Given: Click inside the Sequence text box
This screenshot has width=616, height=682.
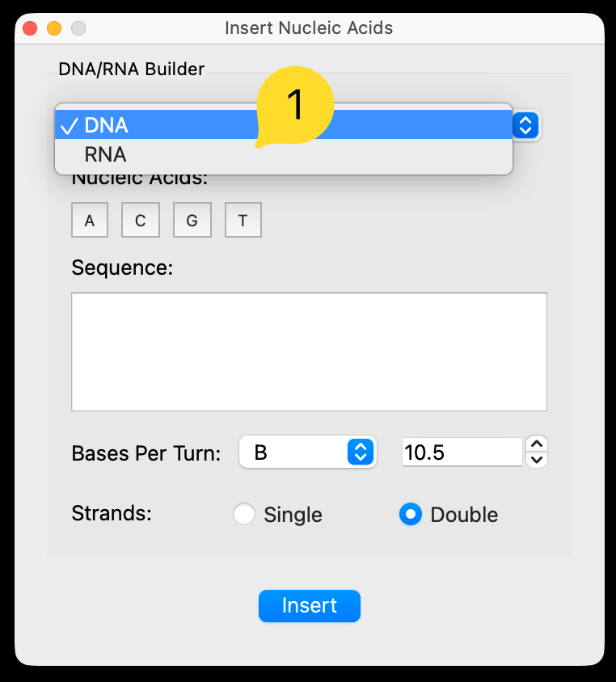Looking at the screenshot, I should pyautogui.click(x=309, y=352).
